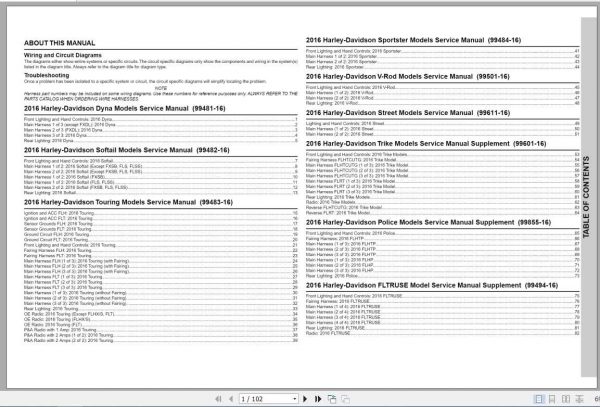Select Fairing Harness FLH: 2016 Touring
The image size is (600, 407).
click(x=161, y=251)
